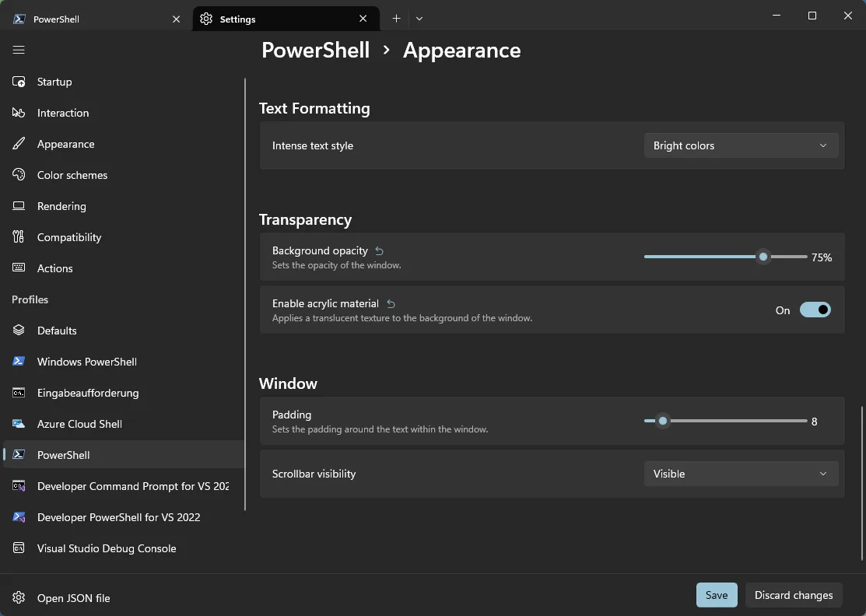Open a new tab with plus icon
The image size is (866, 616).
[x=396, y=19]
